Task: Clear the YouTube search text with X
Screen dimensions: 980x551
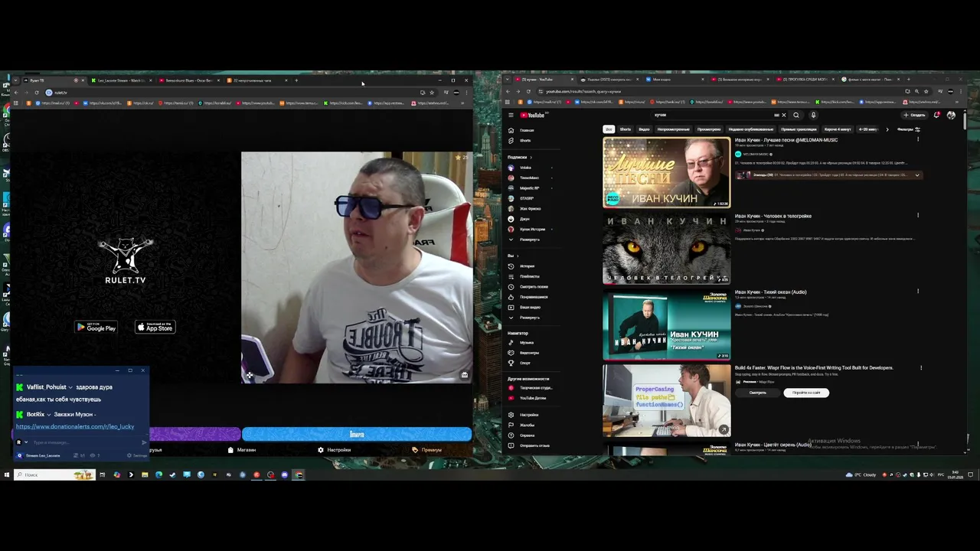Action: coord(783,116)
